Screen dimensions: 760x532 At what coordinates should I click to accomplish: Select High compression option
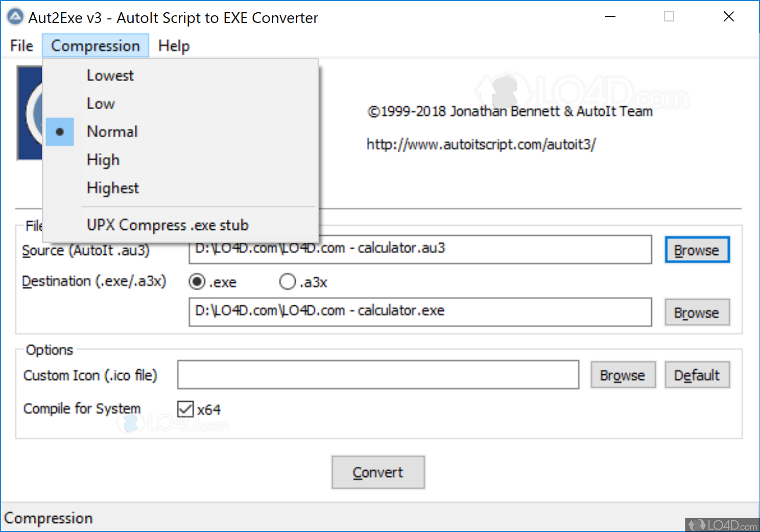coord(103,159)
